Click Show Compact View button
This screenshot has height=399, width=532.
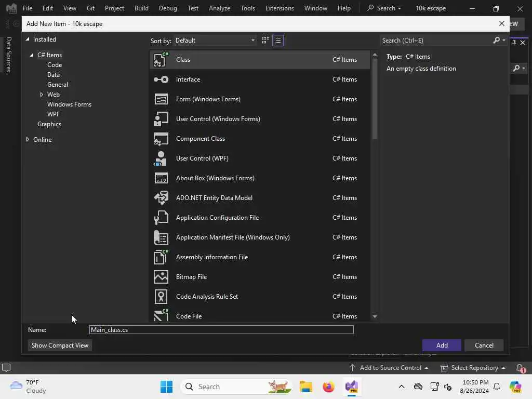[x=60, y=345]
